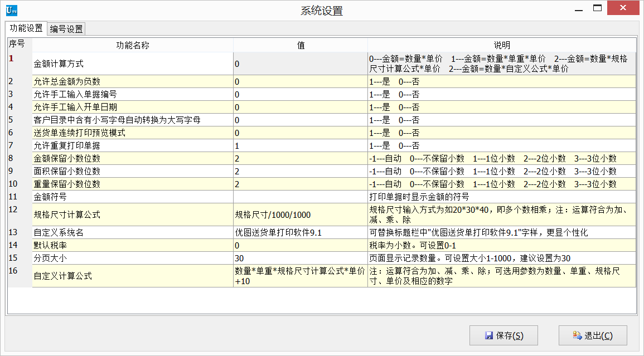644x356 pixels.
Task: Edit value cell for 金额保留小数位数
Action: pos(301,158)
